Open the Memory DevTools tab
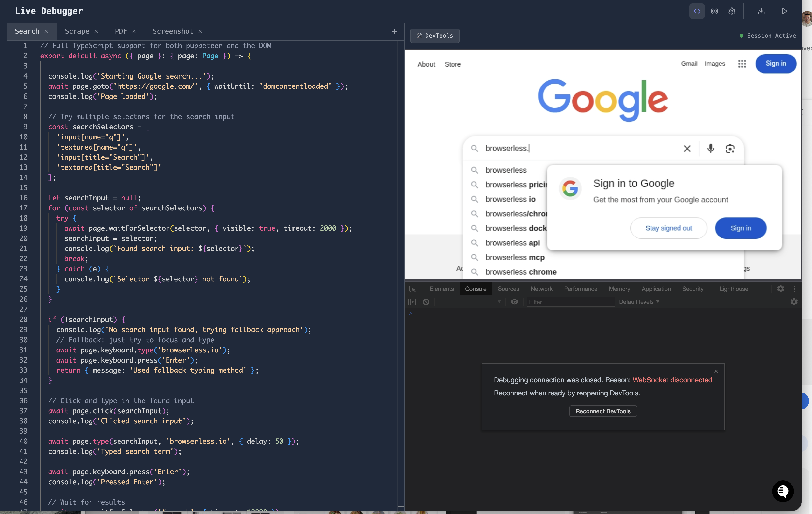812x514 pixels. (619, 289)
